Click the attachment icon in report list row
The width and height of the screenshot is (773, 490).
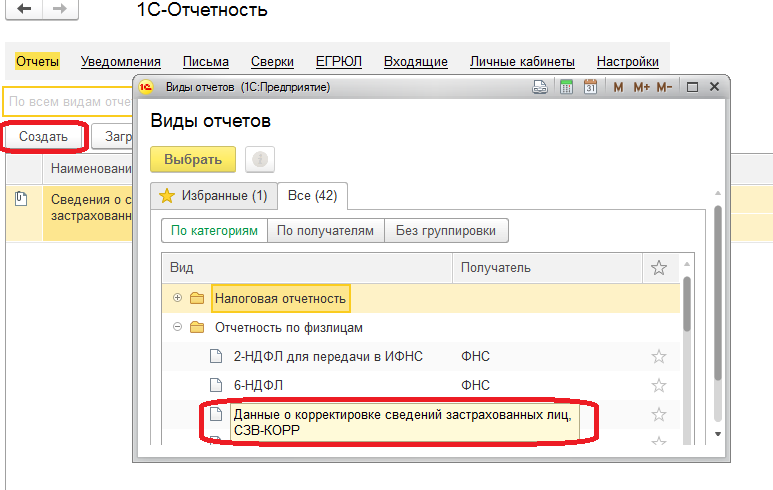[x=21, y=199]
